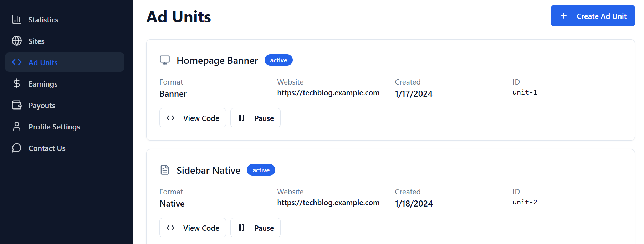
Task: View Code for Sidebar Native
Action: point(193,228)
